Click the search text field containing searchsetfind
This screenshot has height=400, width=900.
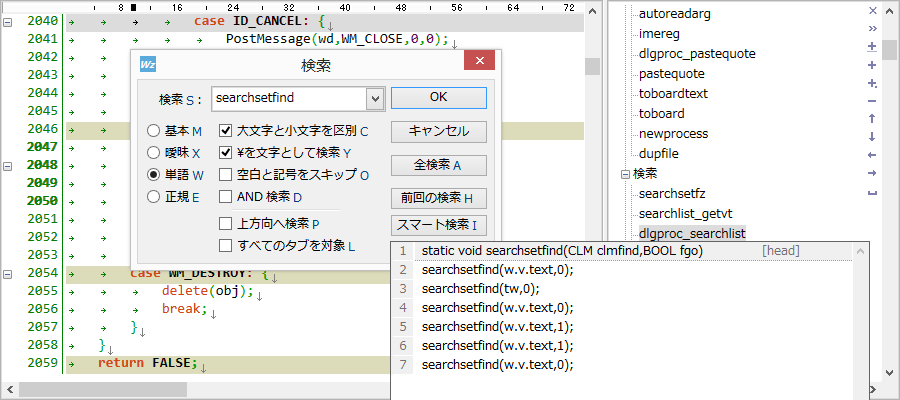[x=289, y=99]
